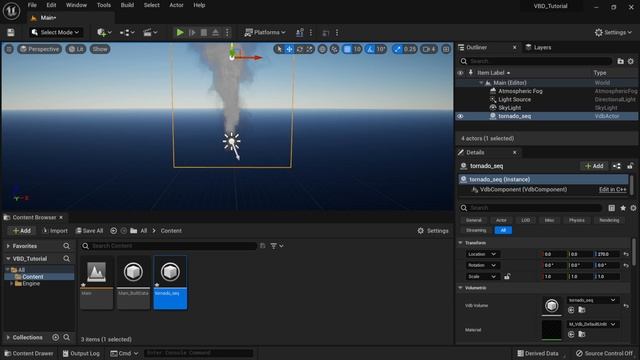The image size is (640, 360).
Task: Activate the viewport Select object tool
Action: [x=279, y=49]
